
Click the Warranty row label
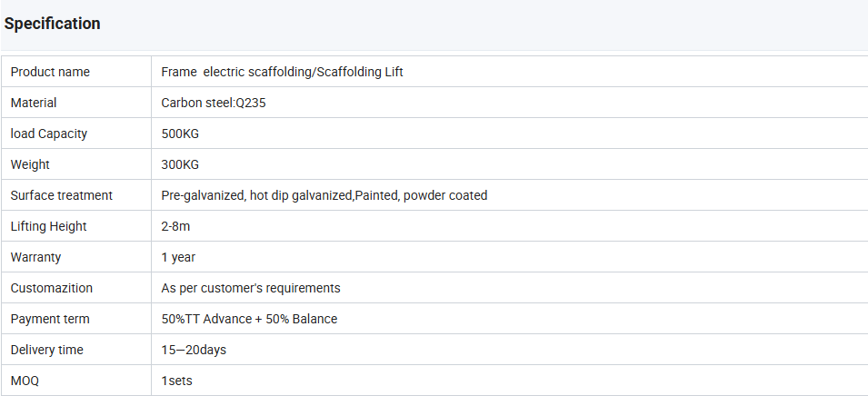pos(35,257)
